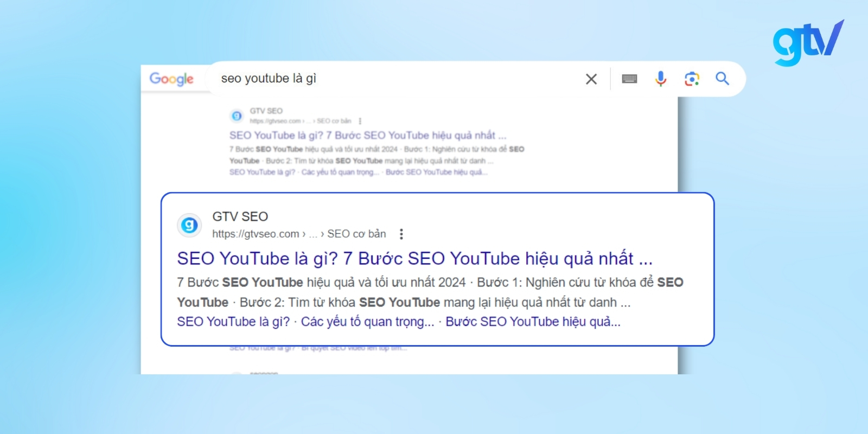
Task: Click "SEO cơ bản" breadcrumb in enlarged card
Action: (x=356, y=234)
